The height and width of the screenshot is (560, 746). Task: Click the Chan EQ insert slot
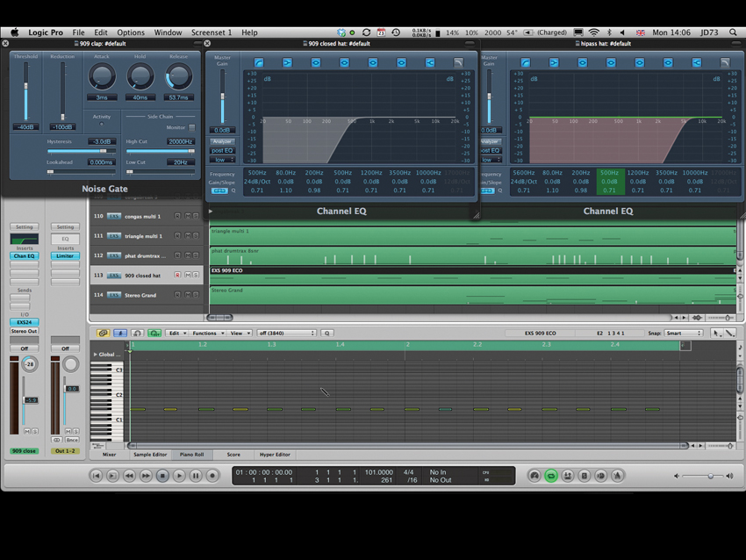(25, 256)
